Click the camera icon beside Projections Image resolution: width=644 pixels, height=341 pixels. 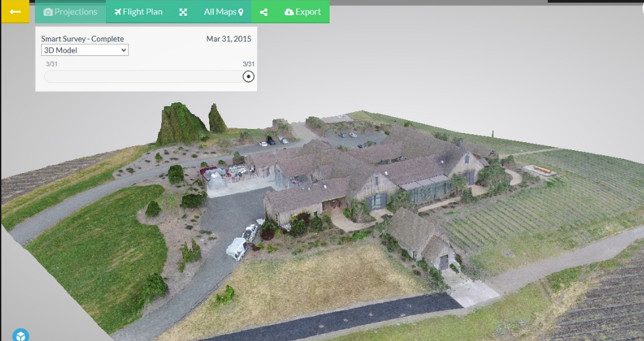tap(48, 12)
